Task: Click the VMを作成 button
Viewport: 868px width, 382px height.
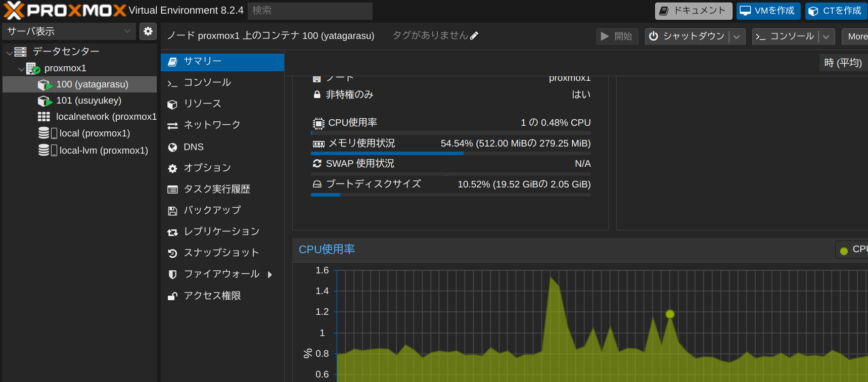Action: (x=768, y=11)
